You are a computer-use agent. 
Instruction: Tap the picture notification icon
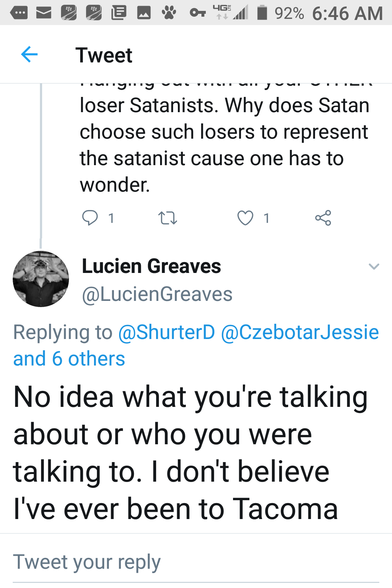tap(144, 13)
